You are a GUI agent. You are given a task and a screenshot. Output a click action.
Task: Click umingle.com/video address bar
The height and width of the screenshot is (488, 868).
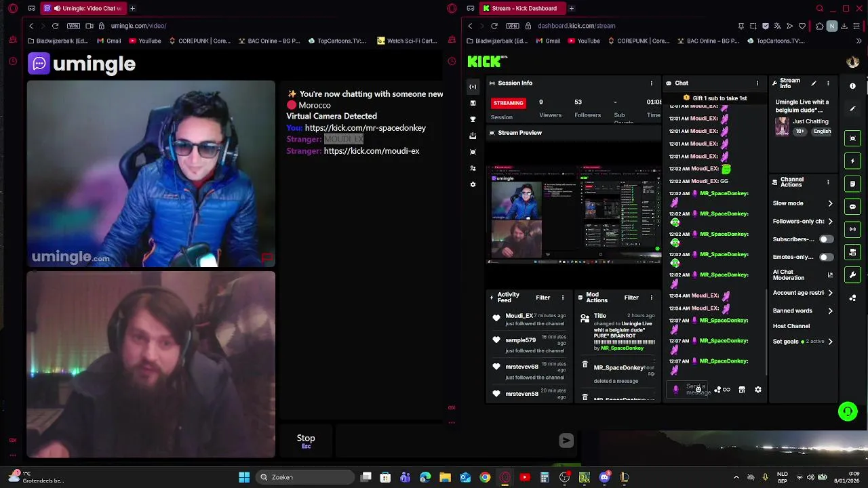(x=139, y=26)
